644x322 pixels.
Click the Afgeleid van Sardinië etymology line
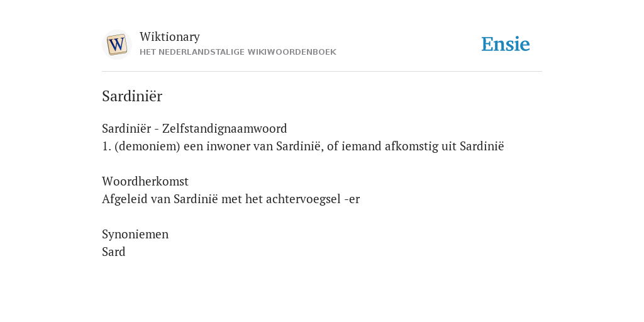click(x=231, y=199)
